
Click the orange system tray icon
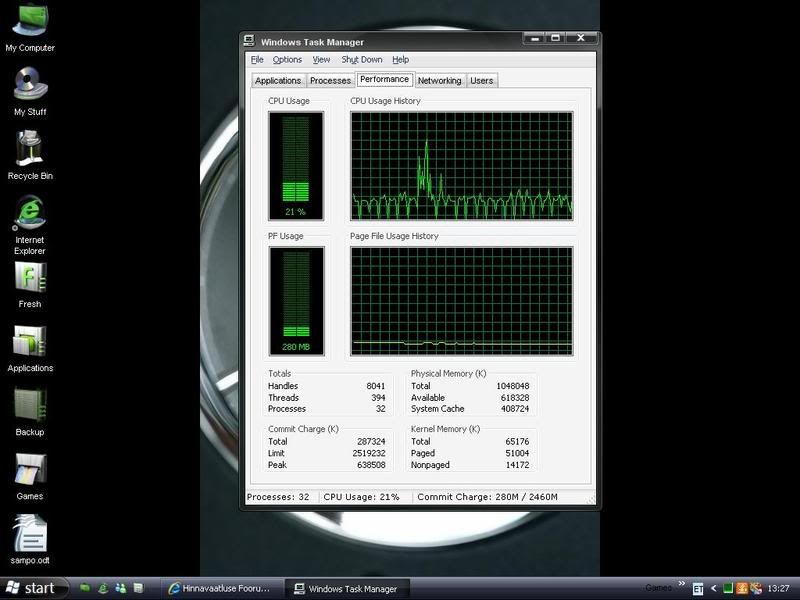(741, 588)
